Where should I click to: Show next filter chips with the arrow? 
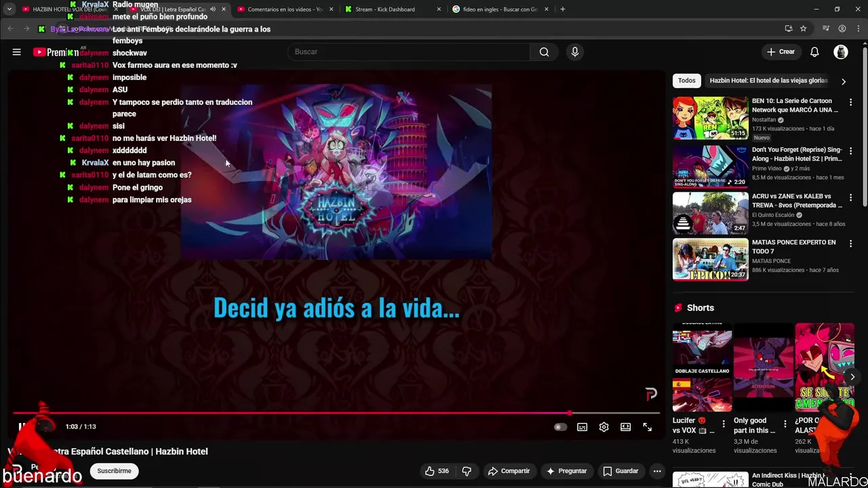[843, 81]
